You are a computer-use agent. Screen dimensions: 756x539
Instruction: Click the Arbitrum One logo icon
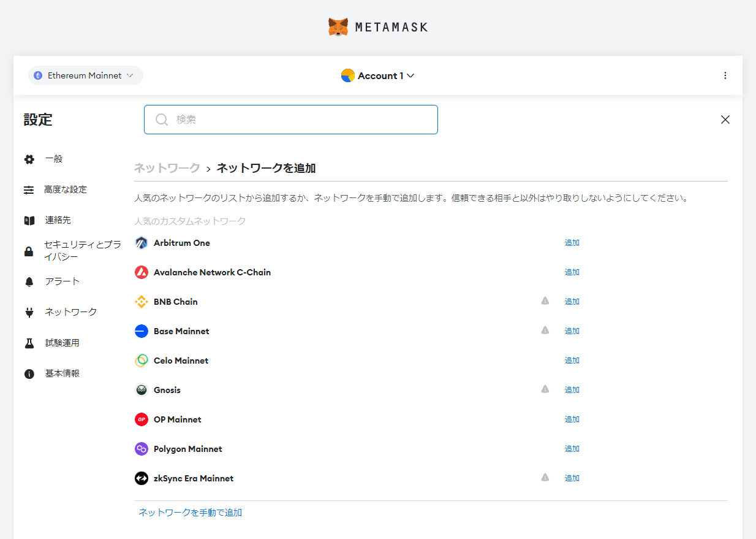[142, 243]
